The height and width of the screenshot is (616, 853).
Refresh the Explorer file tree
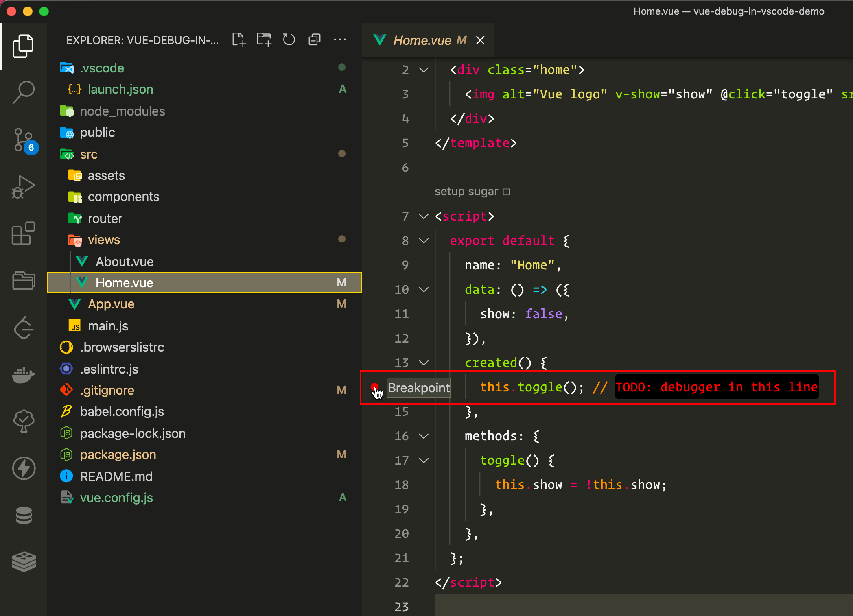coord(289,40)
